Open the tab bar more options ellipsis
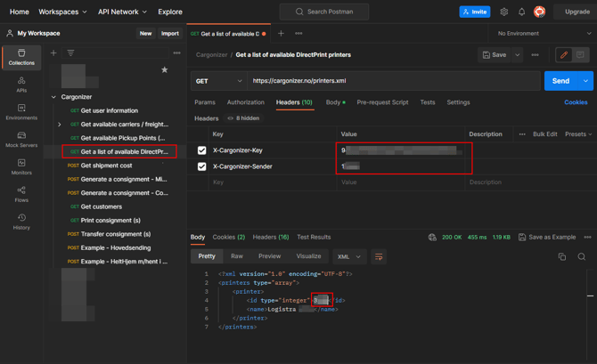 298,34
